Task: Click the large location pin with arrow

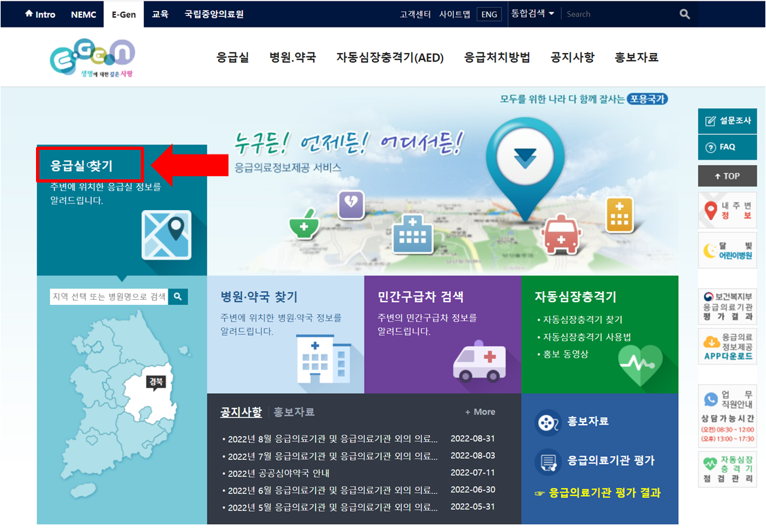Action: coord(525,170)
